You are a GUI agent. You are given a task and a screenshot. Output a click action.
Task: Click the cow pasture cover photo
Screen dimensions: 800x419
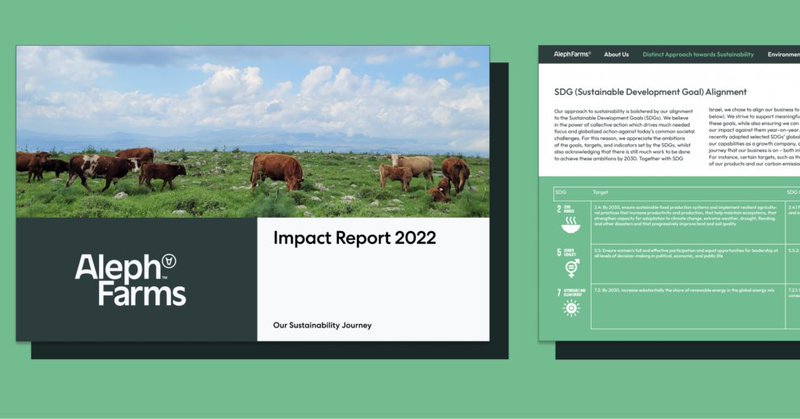click(253, 132)
